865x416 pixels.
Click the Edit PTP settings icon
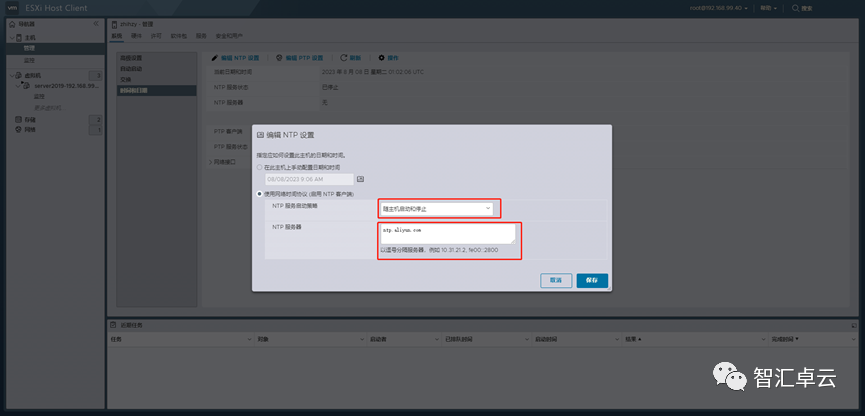279,57
